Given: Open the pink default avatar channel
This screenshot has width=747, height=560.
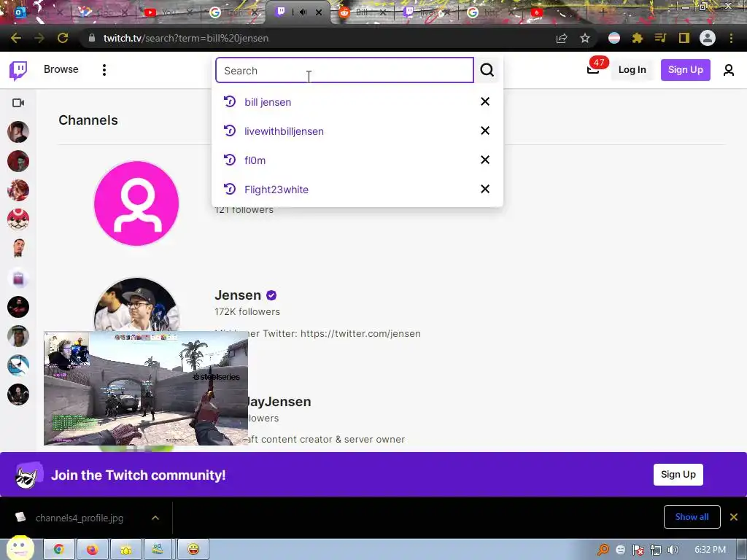Looking at the screenshot, I should [x=136, y=203].
